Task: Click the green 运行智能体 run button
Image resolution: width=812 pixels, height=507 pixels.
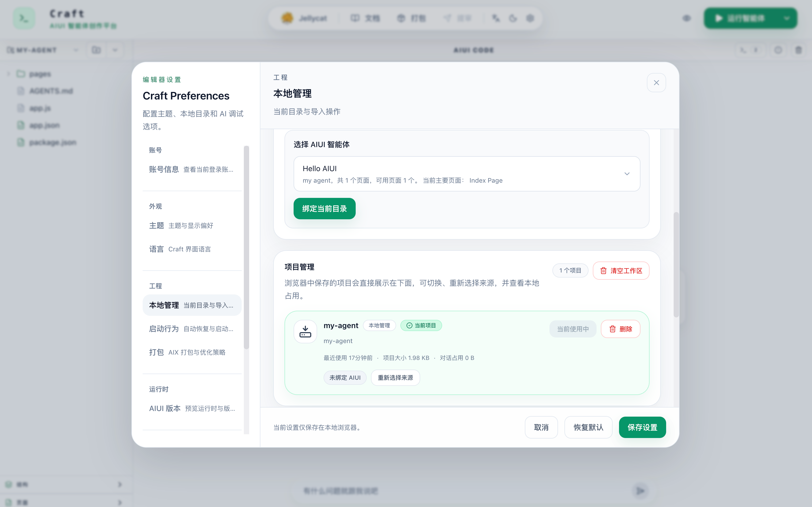Action: (x=741, y=18)
